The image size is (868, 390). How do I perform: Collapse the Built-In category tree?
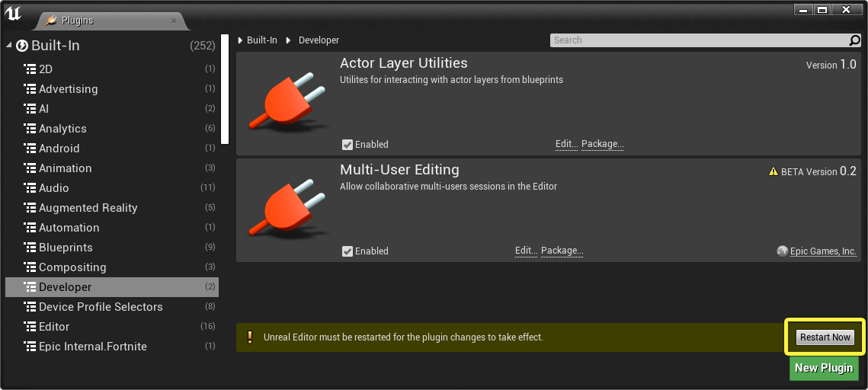[9, 46]
